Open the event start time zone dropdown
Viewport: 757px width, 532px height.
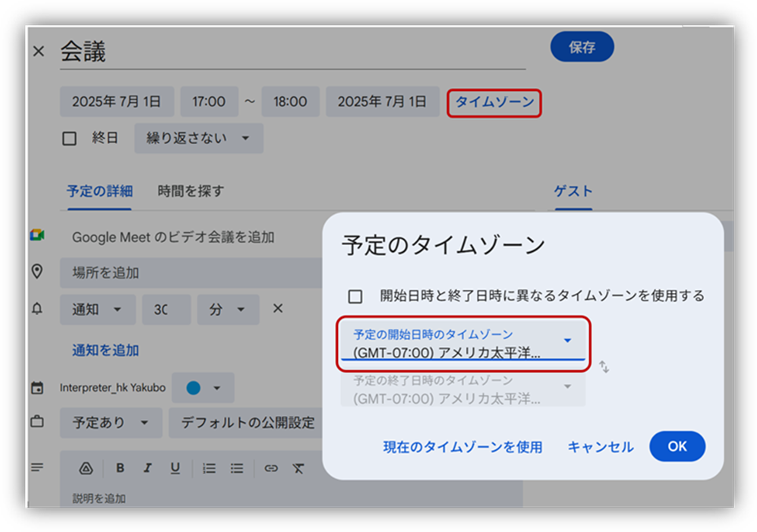coord(462,345)
